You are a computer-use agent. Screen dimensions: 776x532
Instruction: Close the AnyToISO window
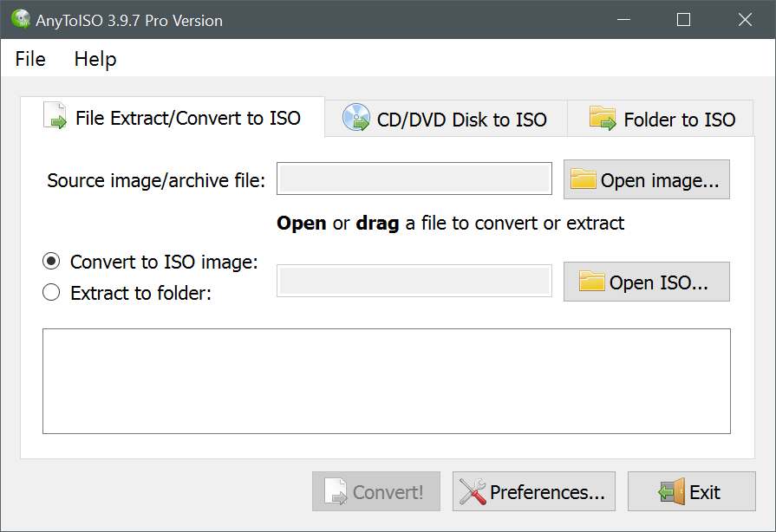pos(745,19)
